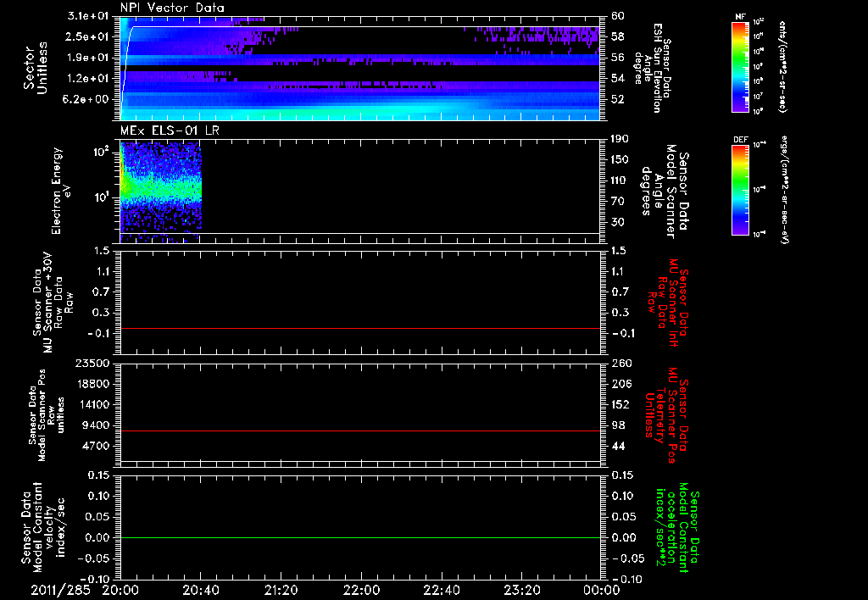The image size is (868, 600).
Task: Click the '190' scanner angle tick value
Action: click(x=620, y=139)
